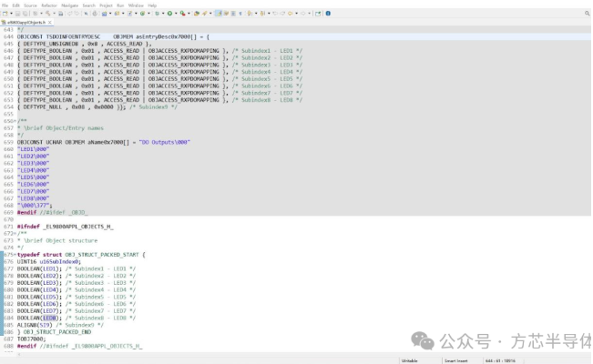Click the highlighted LED8 in BOOLEAN(LED8)
This screenshot has width=593, height=364.
(x=49, y=318)
